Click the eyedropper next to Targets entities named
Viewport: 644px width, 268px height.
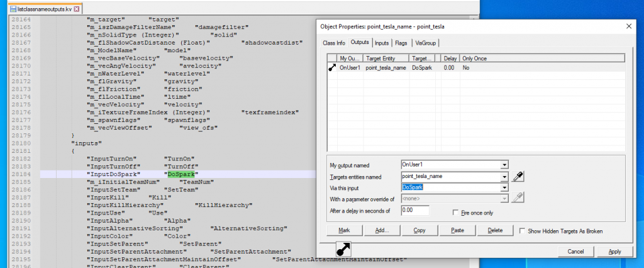pyautogui.click(x=518, y=176)
